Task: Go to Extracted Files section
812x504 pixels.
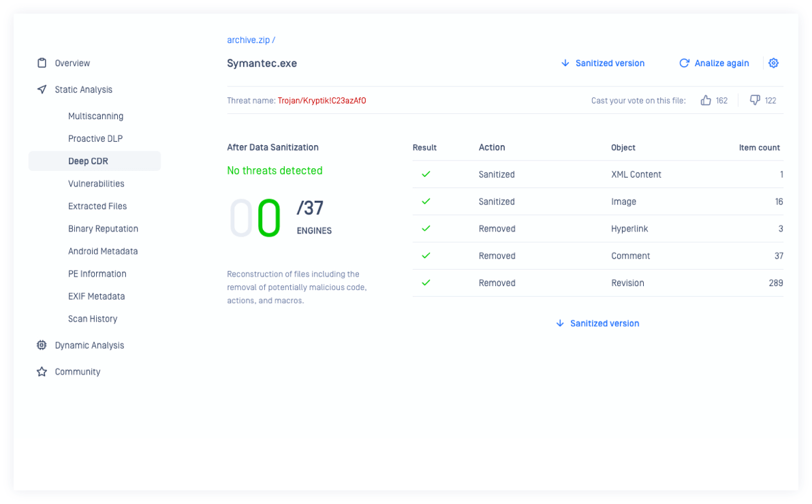Action: (x=97, y=206)
